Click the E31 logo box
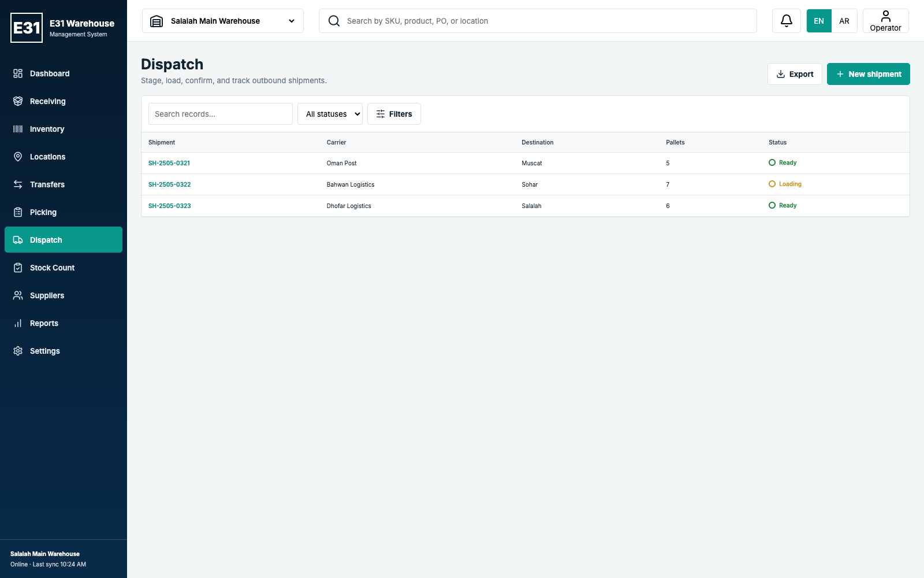Image resolution: width=924 pixels, height=578 pixels. tap(27, 28)
